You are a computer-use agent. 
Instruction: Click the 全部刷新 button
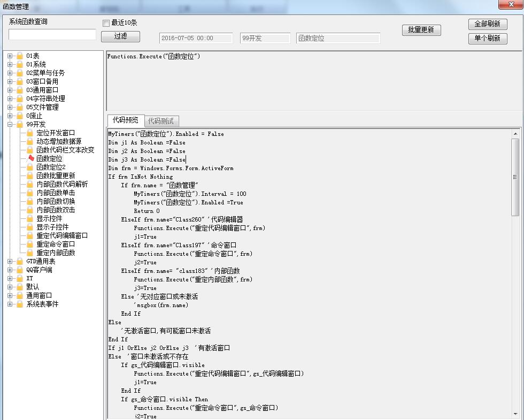(488, 24)
